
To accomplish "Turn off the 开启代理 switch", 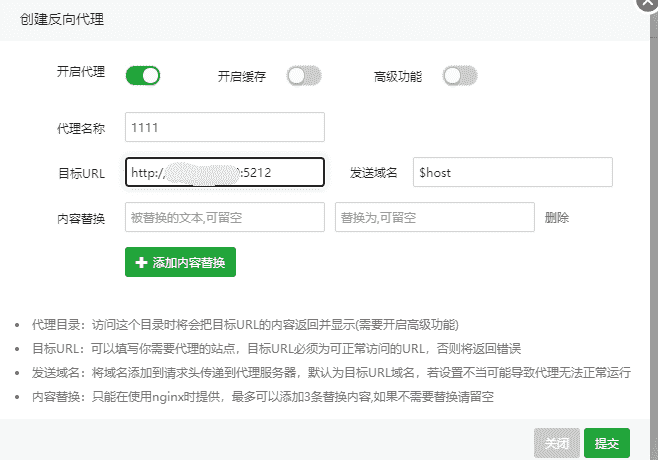I will (143, 76).
